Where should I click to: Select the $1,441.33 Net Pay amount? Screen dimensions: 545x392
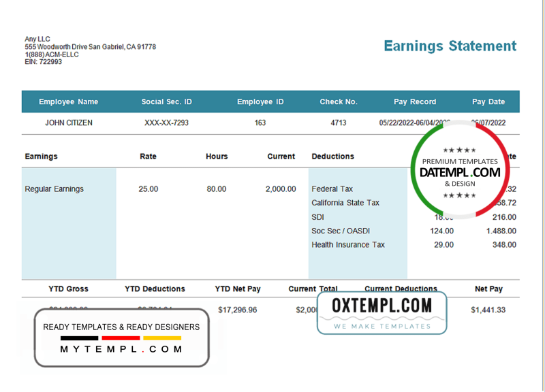pyautogui.click(x=488, y=310)
